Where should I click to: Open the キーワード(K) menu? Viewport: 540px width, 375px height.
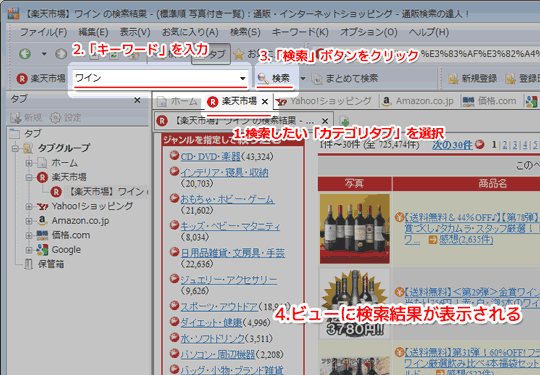[x=300, y=32]
